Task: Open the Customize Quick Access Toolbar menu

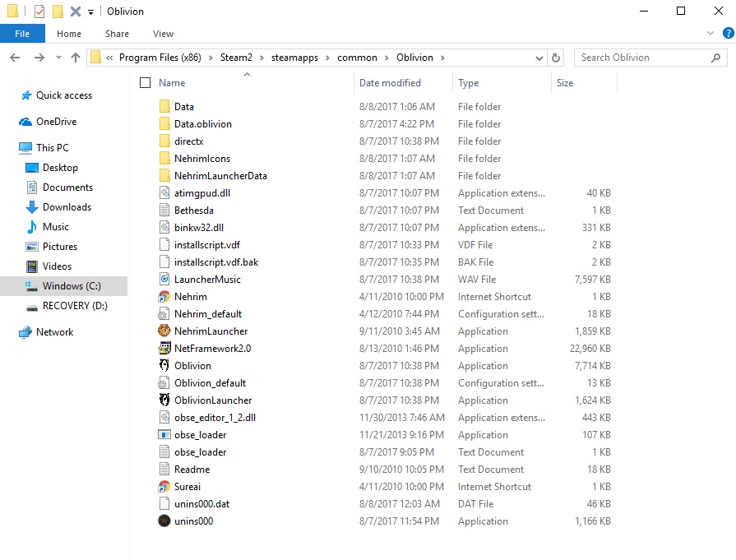Action: 90,11
